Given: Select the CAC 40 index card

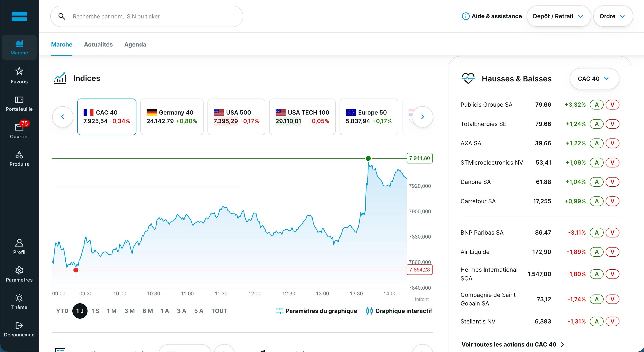Looking at the screenshot, I should [x=107, y=117].
